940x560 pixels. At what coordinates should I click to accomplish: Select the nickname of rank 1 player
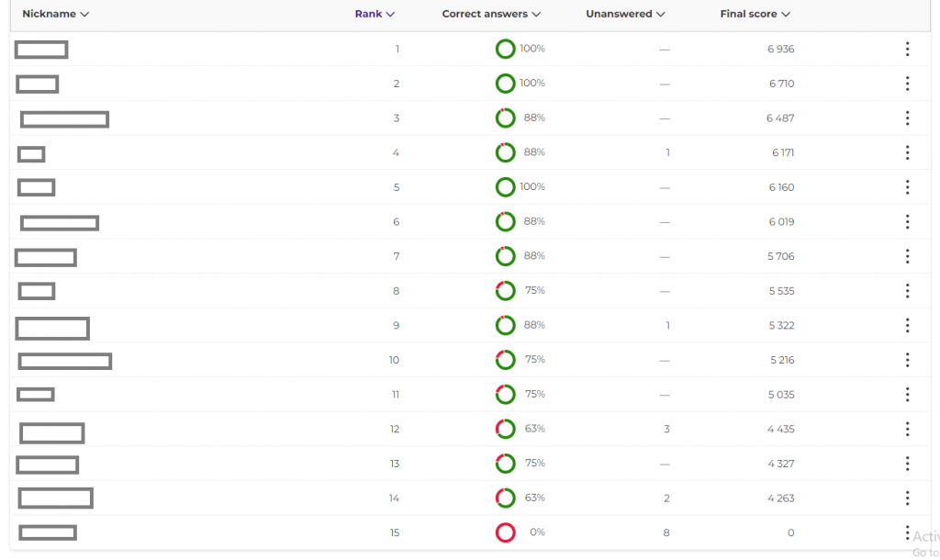tap(41, 50)
